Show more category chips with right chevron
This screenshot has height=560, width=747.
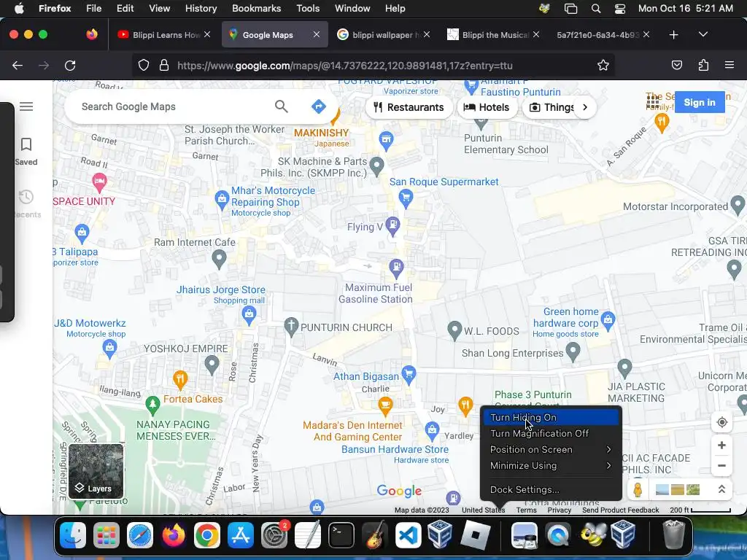point(585,107)
